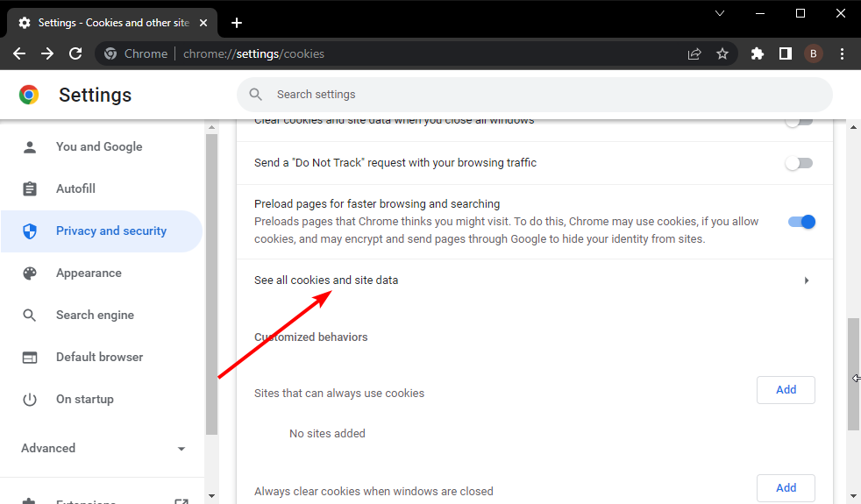Click the 'Customized behaviors' heading

coord(310,337)
